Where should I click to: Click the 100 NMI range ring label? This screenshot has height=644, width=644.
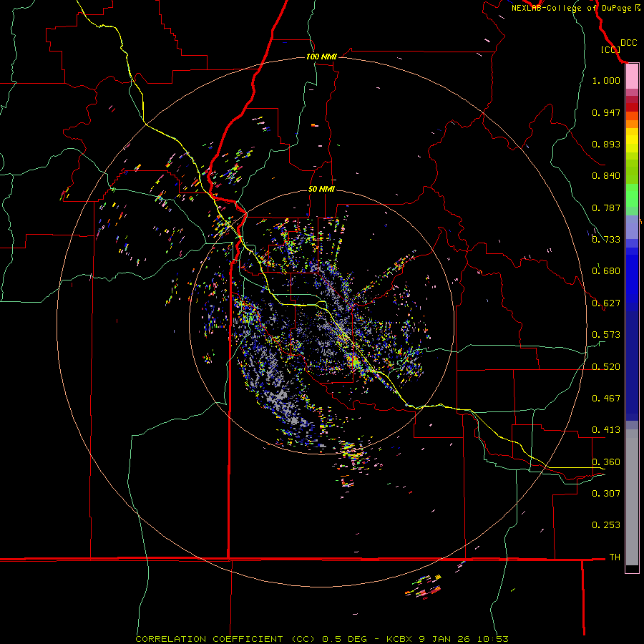pos(321,57)
